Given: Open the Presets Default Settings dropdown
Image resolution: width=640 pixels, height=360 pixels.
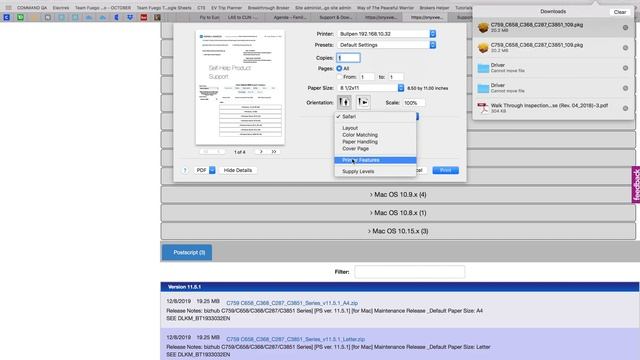Looking at the screenshot, I should pos(386,45).
